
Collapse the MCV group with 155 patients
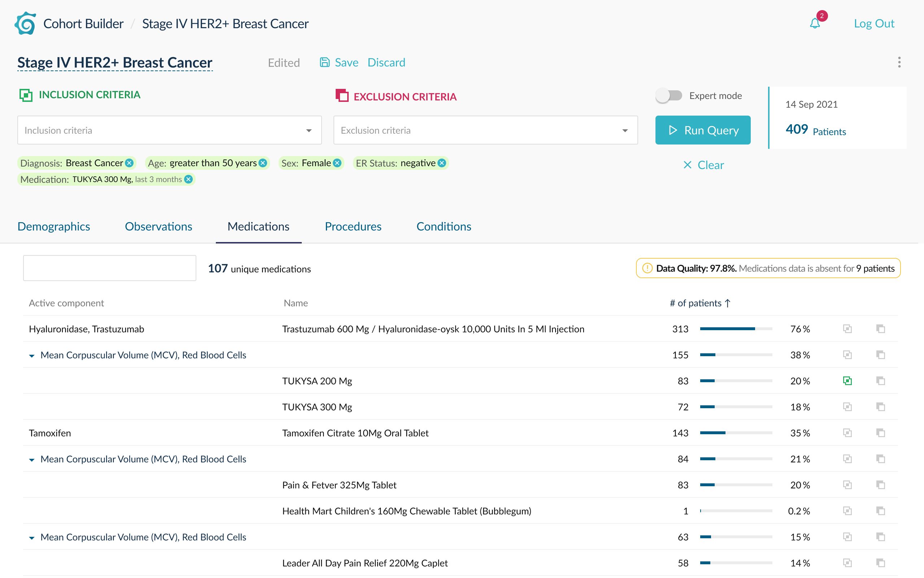click(32, 355)
